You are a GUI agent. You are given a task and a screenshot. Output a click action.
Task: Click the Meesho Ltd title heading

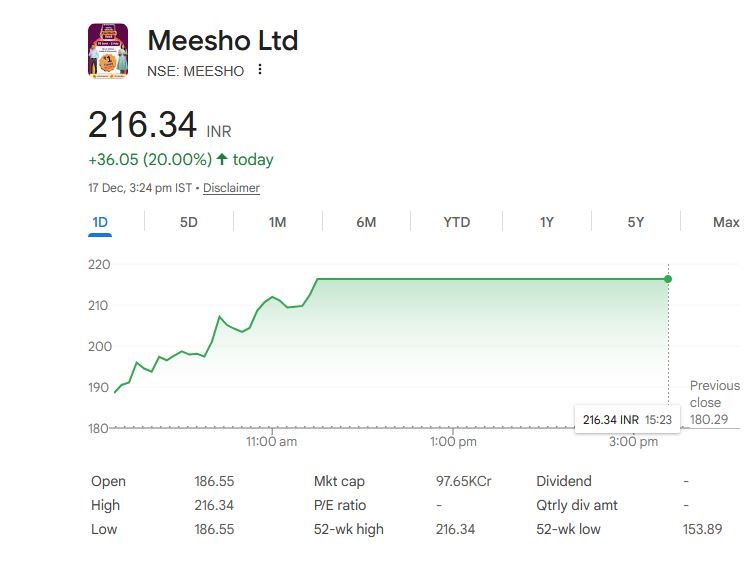[222, 41]
